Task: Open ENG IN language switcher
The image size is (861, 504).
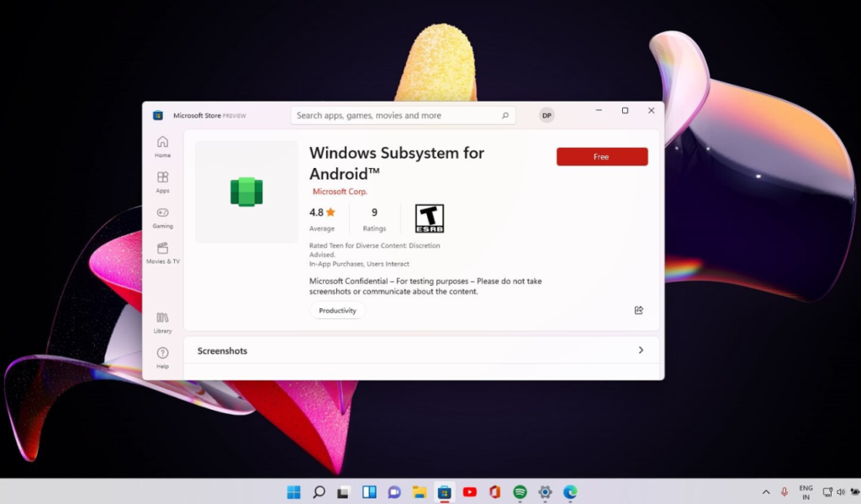Action: point(806,492)
